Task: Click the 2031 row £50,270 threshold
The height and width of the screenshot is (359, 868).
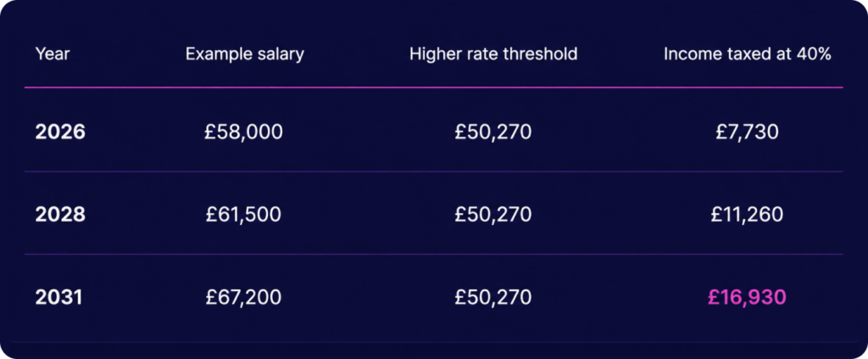Action: (x=493, y=298)
